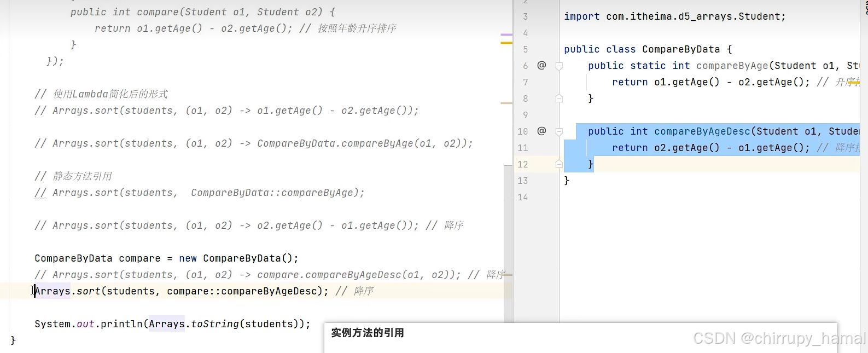Click commented 'o2.getAge() - o1.getAge()' lambda line
868x353 pixels.
pos(249,225)
